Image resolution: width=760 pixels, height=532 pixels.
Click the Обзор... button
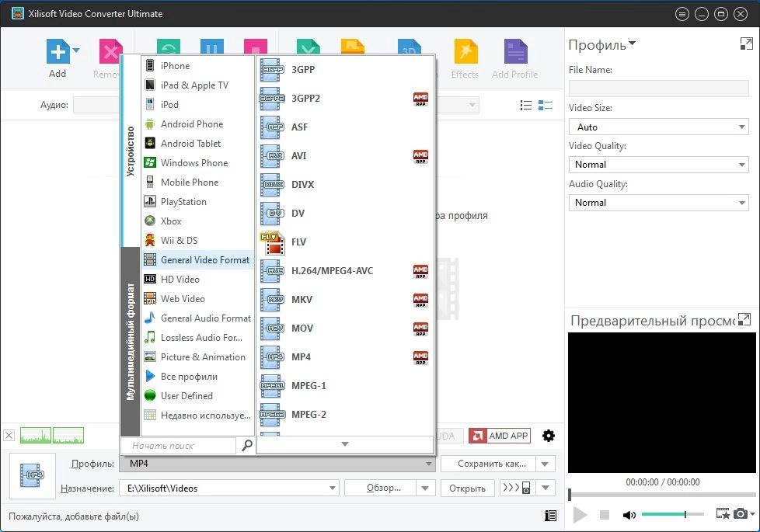[381, 488]
